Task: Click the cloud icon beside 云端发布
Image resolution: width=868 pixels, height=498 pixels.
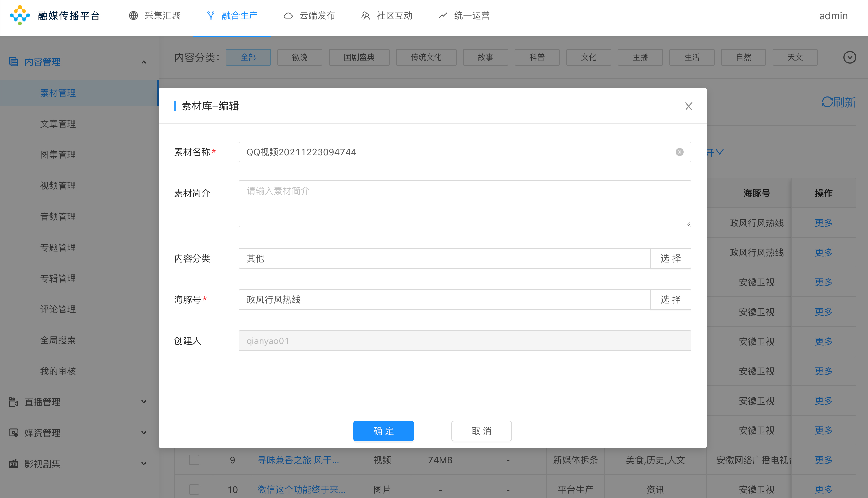Action: click(288, 16)
